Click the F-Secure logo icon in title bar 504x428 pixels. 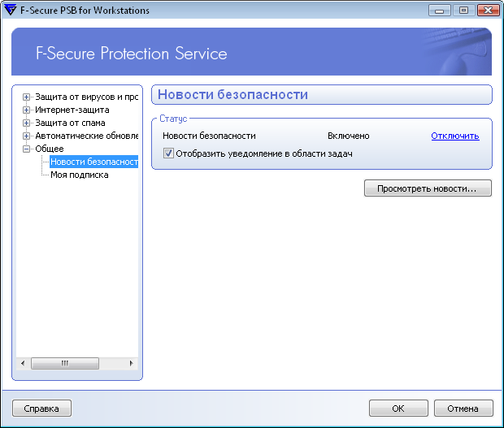point(10,10)
